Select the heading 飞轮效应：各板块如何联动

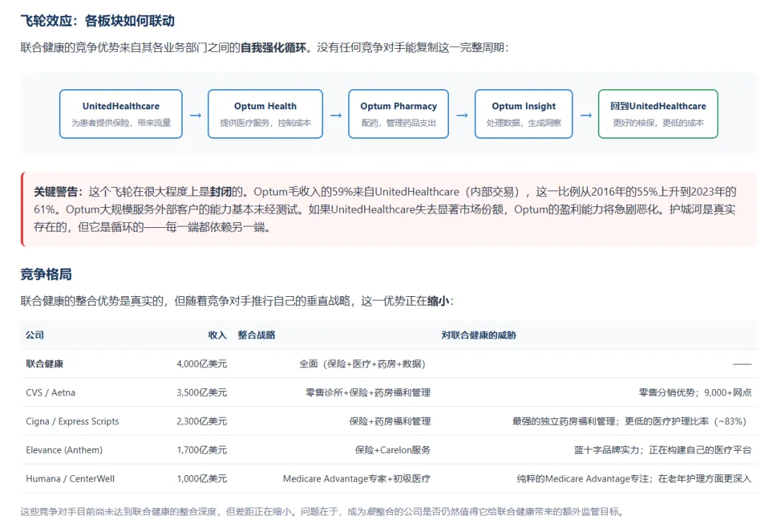click(98, 21)
